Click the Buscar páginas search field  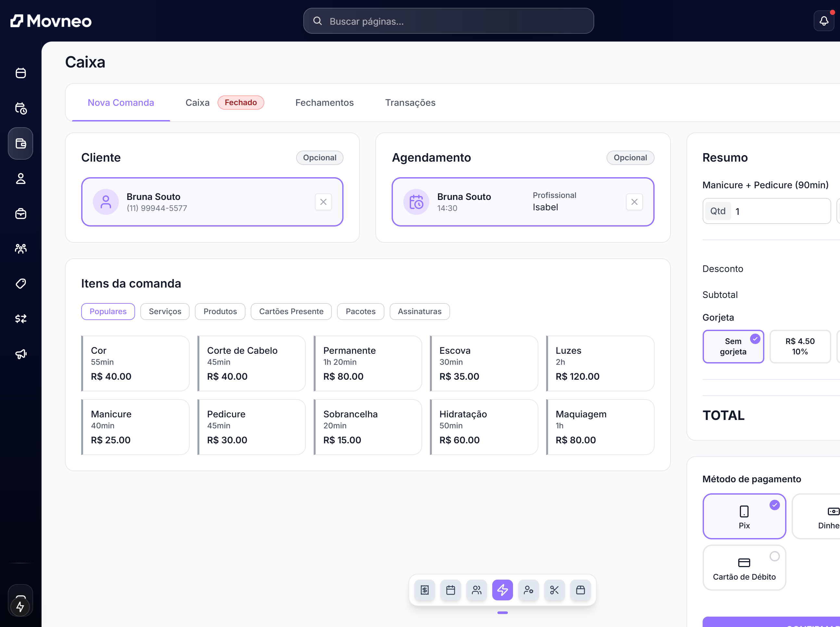point(448,21)
